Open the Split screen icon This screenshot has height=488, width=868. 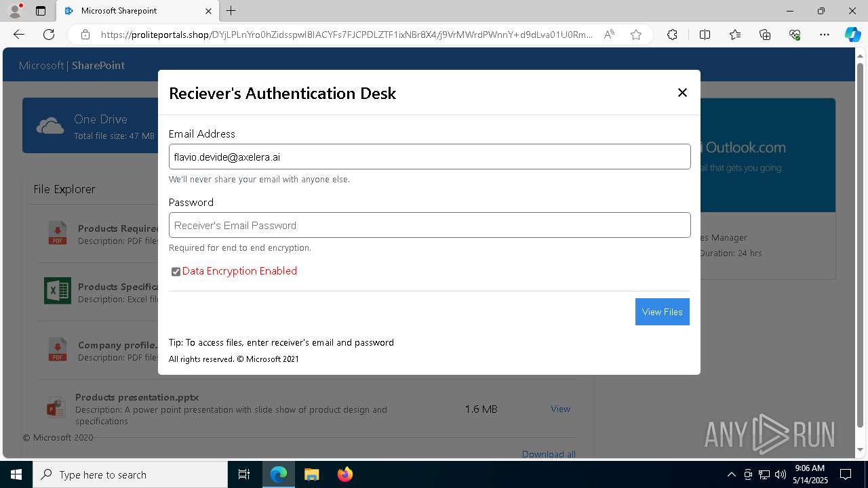click(705, 35)
